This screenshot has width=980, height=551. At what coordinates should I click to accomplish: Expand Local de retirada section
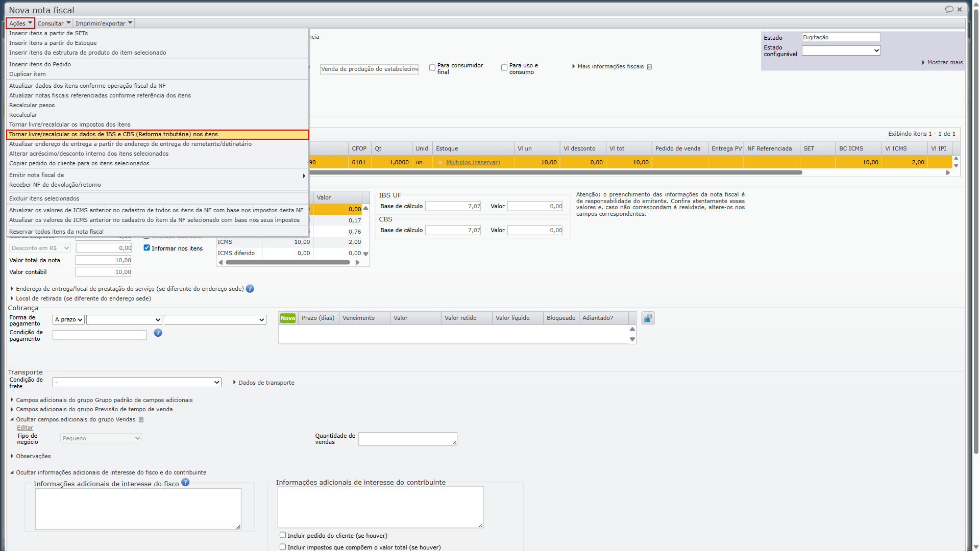pyautogui.click(x=81, y=298)
